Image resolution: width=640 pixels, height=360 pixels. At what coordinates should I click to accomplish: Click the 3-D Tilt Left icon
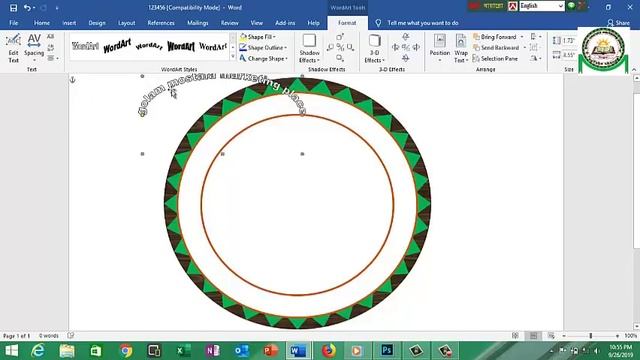click(x=395, y=48)
